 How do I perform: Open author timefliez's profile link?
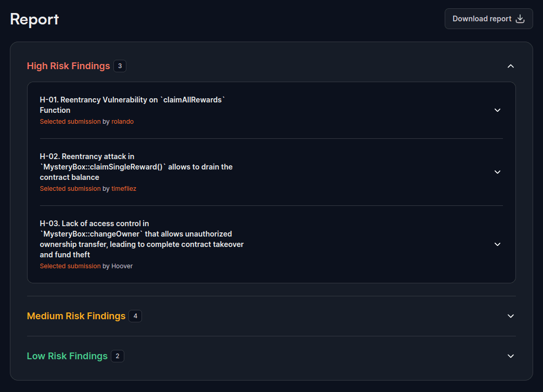124,189
